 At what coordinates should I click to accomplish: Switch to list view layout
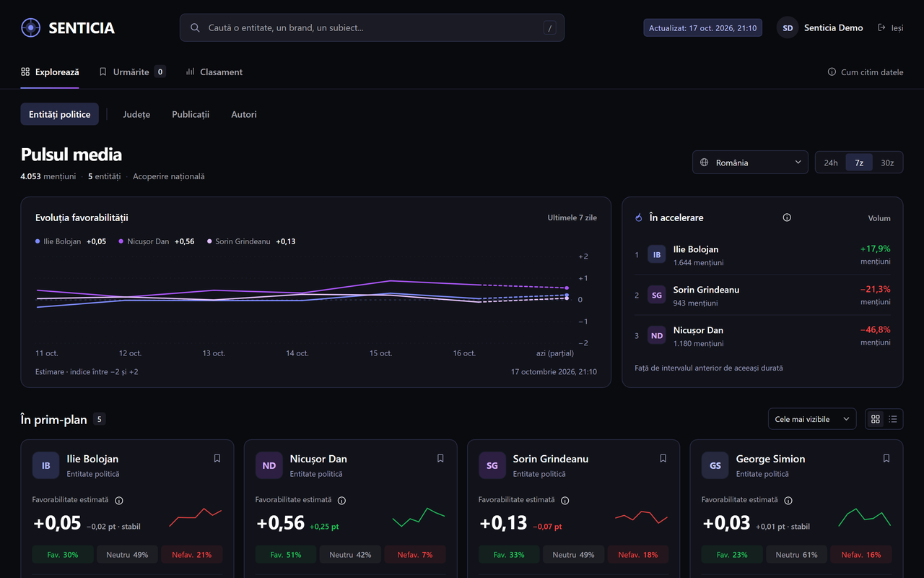tap(893, 419)
